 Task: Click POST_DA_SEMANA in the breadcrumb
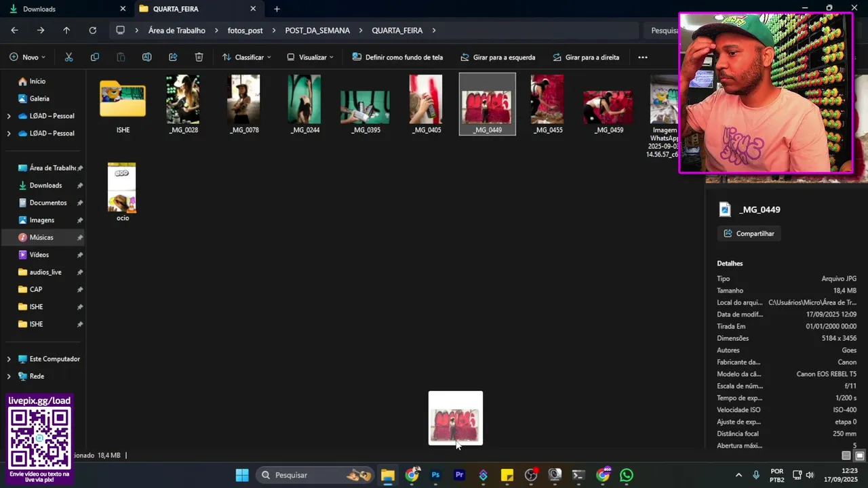pos(317,30)
